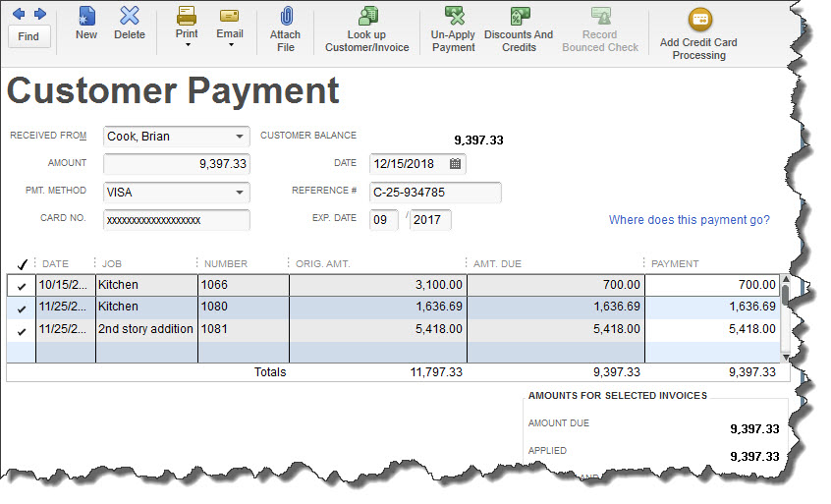Open the Email dropdown menu
Screen dimensions: 831x504
[230, 45]
